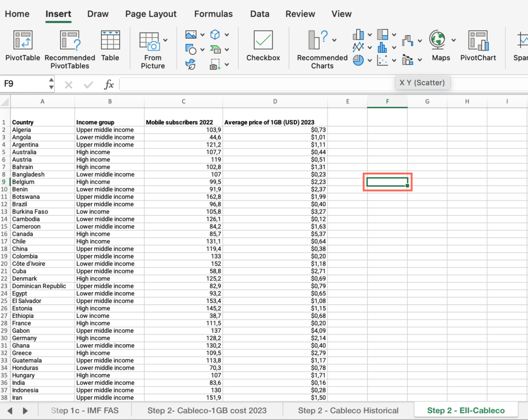Click the Icons (bird and leaf) button
528x420 pixels.
tap(191, 64)
